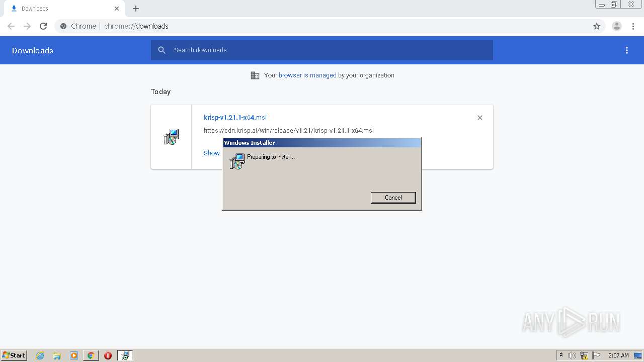The width and height of the screenshot is (644, 362).
Task: Click the cdn.krisp.ai download URL
Action: (x=288, y=130)
